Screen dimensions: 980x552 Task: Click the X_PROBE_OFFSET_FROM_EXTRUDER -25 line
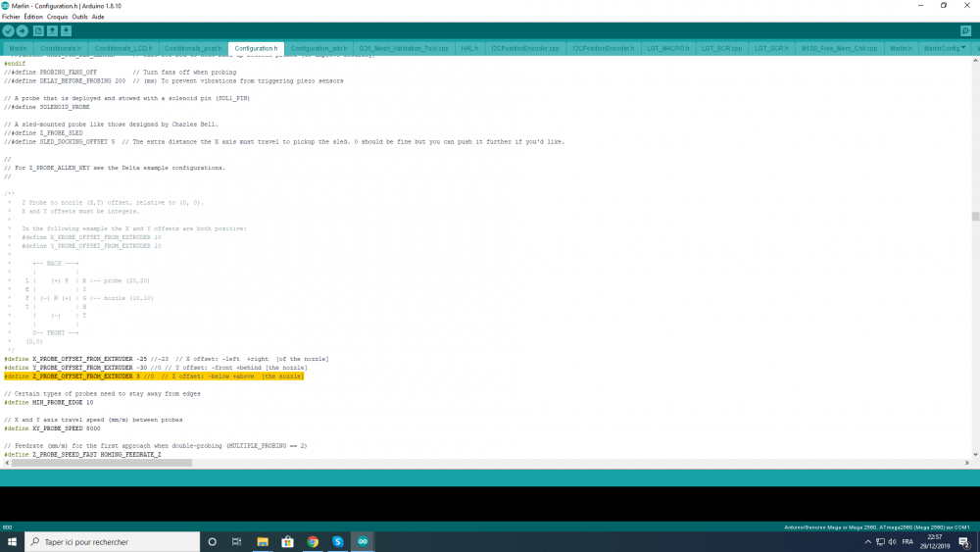(x=167, y=359)
